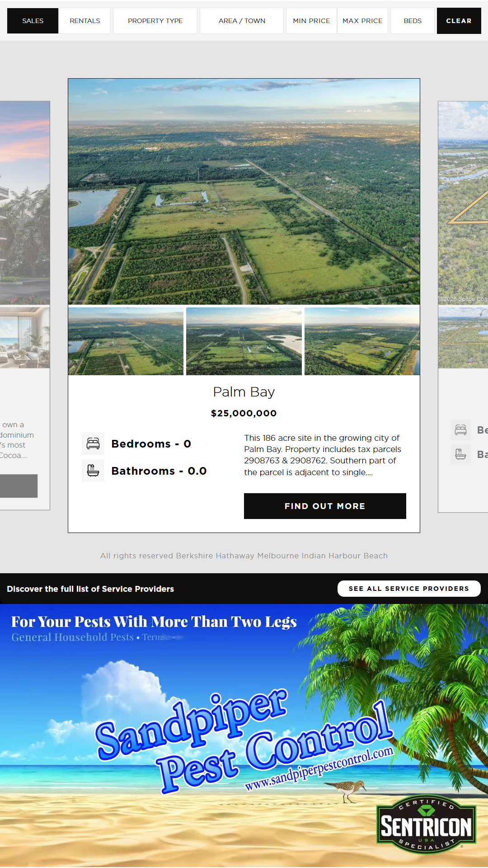View first Palm Bay aerial thumbnail

point(126,341)
